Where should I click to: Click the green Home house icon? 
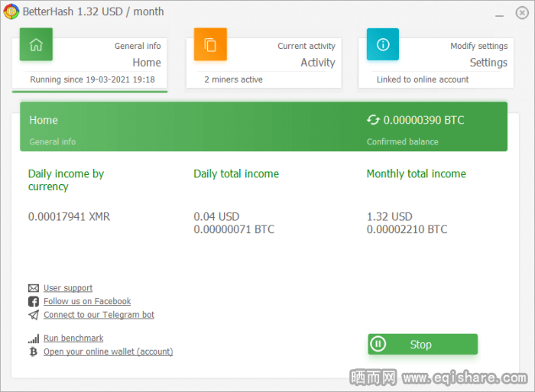click(x=36, y=44)
